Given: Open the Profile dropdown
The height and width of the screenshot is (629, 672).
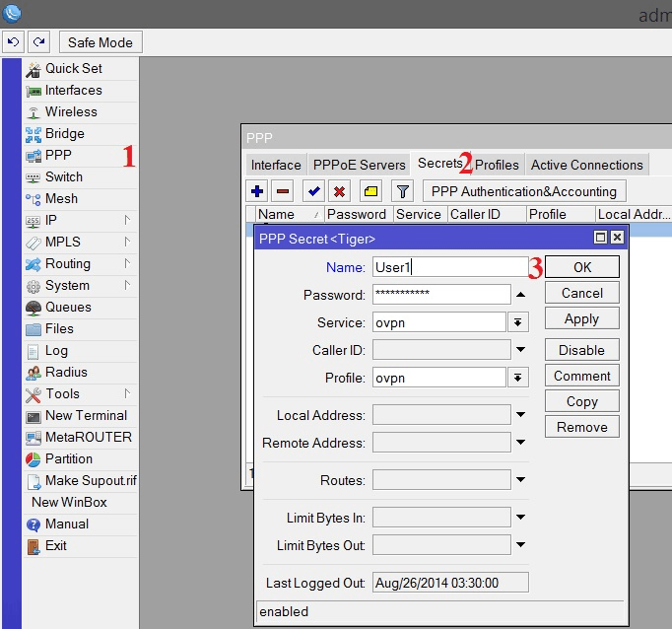Looking at the screenshot, I should tap(517, 378).
